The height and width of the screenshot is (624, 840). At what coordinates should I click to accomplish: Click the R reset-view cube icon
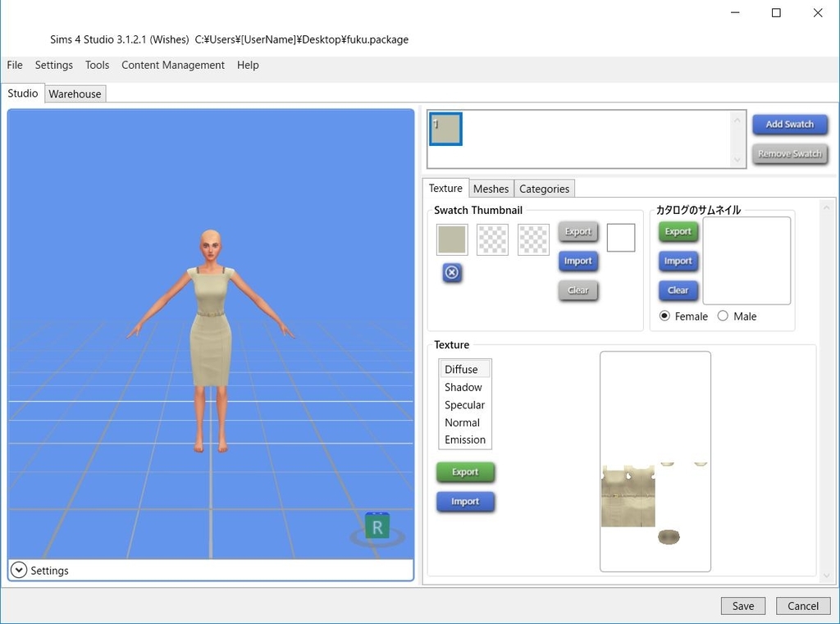click(x=377, y=527)
